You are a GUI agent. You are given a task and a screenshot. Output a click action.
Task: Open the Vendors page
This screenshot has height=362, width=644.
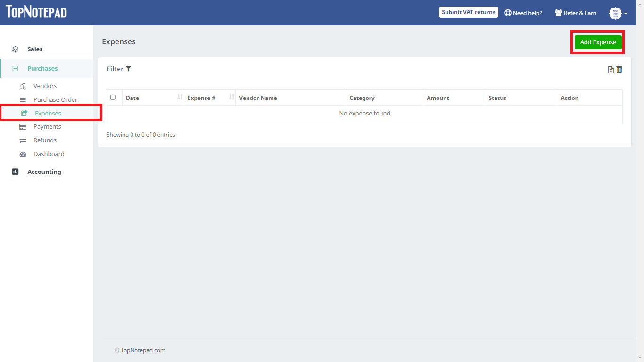pyautogui.click(x=45, y=86)
